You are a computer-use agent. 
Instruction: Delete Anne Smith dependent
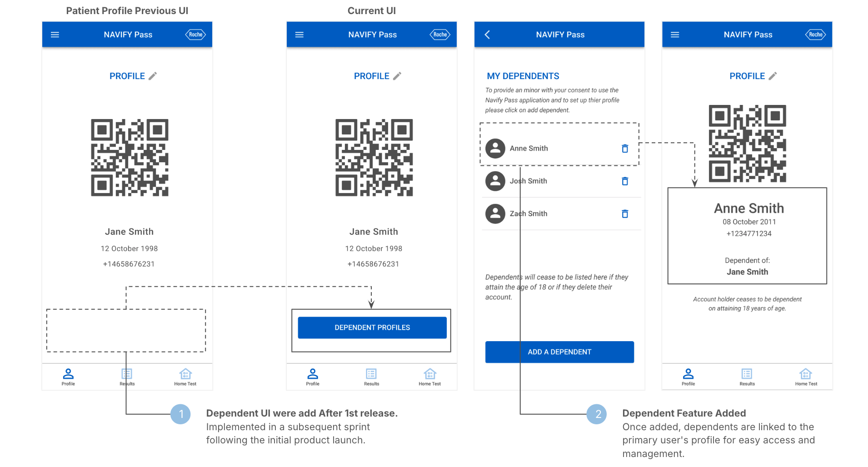click(625, 149)
